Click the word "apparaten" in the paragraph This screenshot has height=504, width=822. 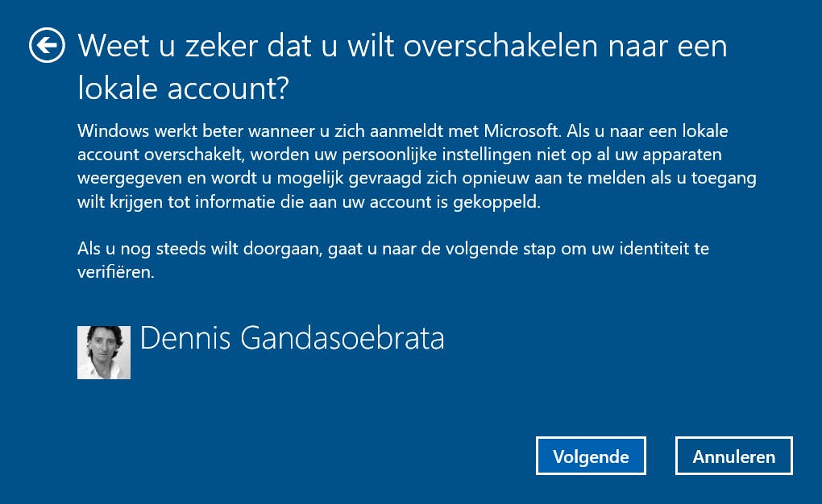(x=682, y=154)
